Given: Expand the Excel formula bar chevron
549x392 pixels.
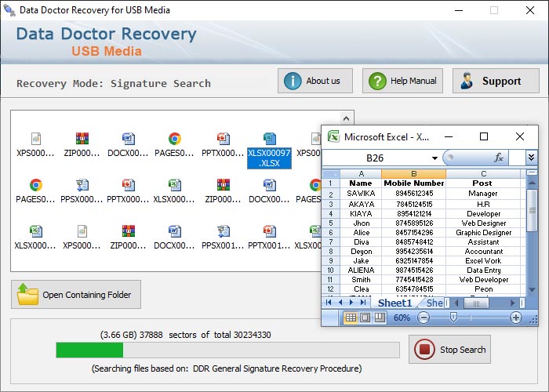Looking at the screenshot, I should click(x=532, y=158).
